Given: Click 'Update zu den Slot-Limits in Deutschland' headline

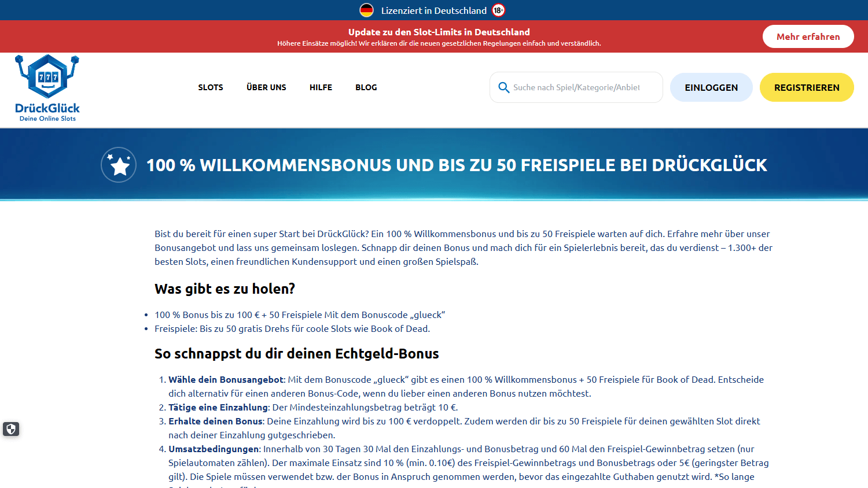Looking at the screenshot, I should (439, 32).
